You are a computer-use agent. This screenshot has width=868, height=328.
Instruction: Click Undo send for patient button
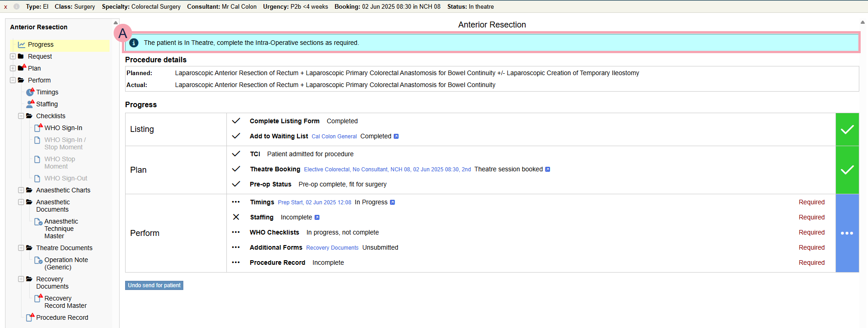[x=154, y=285]
